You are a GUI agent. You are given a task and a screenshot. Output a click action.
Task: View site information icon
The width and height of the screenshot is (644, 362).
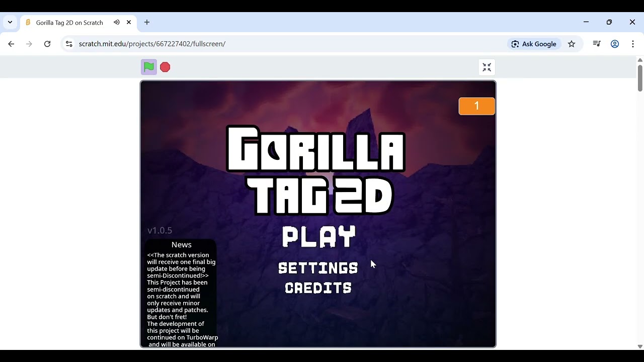coord(69,44)
